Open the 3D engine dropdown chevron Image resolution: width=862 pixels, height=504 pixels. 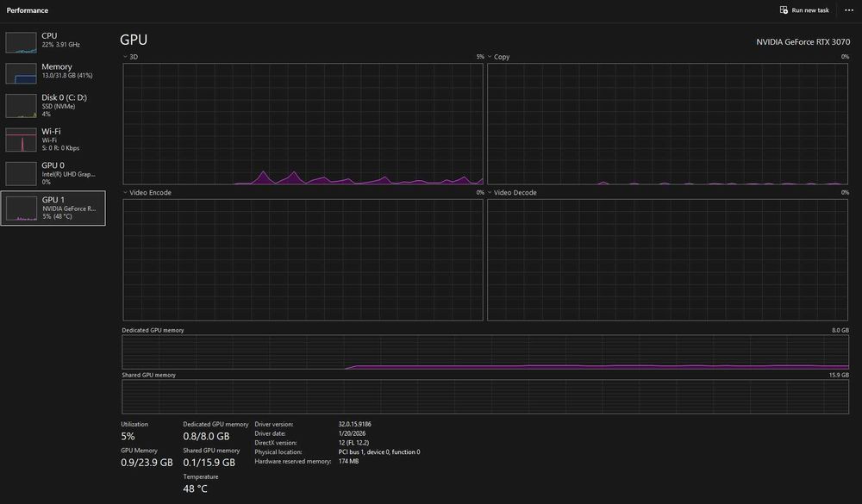[x=125, y=57]
